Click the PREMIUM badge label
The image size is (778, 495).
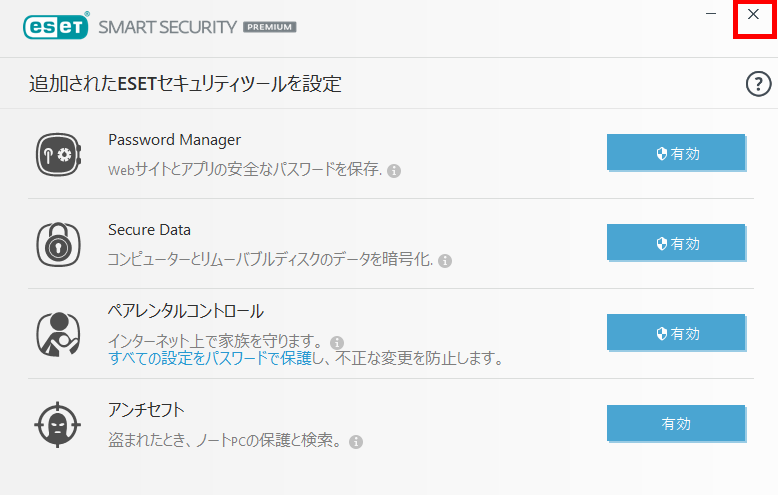(270, 27)
